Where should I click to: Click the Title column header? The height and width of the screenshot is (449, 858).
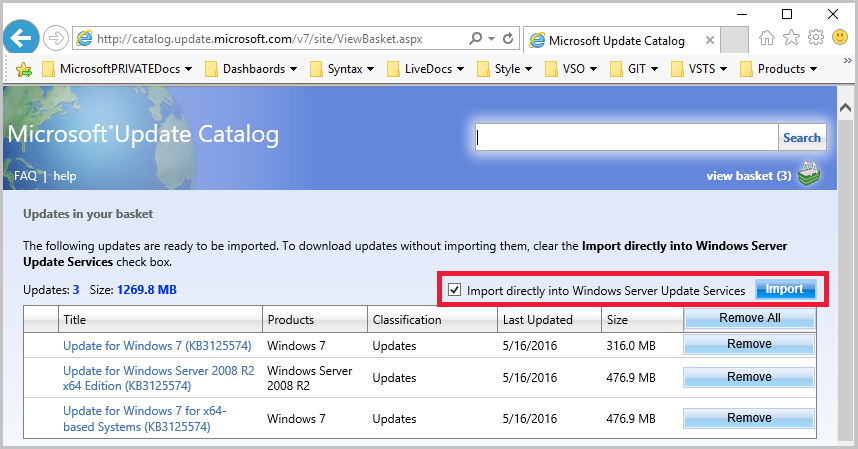point(160,319)
